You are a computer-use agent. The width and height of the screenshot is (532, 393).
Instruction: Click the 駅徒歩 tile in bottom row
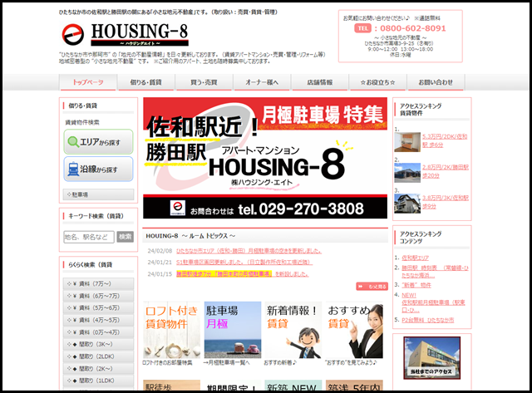[172, 385]
